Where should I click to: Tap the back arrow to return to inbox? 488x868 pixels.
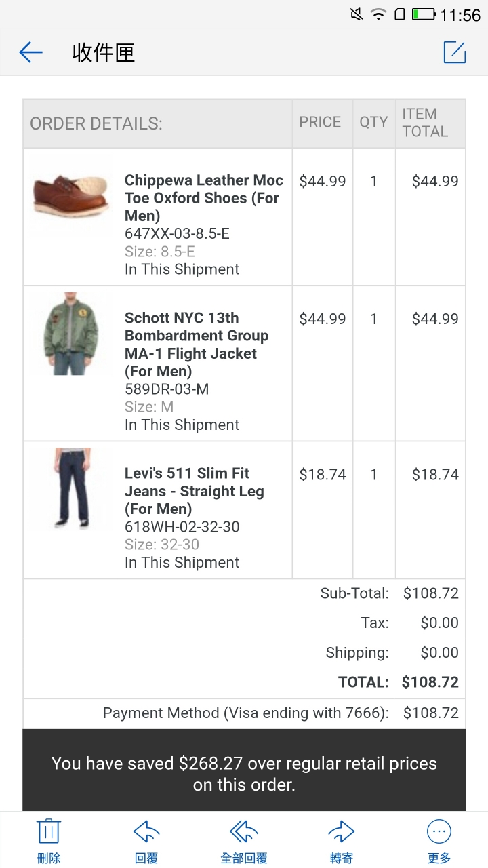pyautogui.click(x=31, y=52)
